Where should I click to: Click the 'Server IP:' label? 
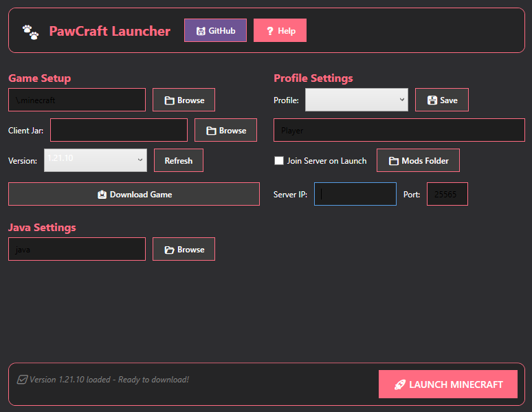point(291,194)
